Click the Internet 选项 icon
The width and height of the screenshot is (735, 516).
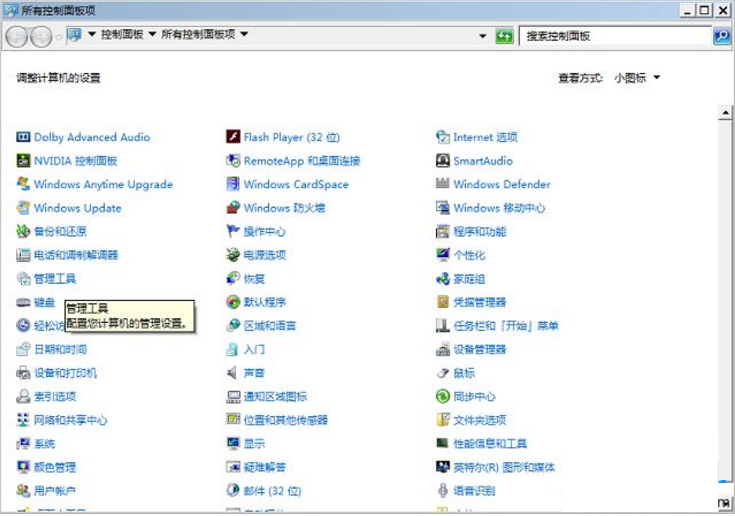[442, 137]
